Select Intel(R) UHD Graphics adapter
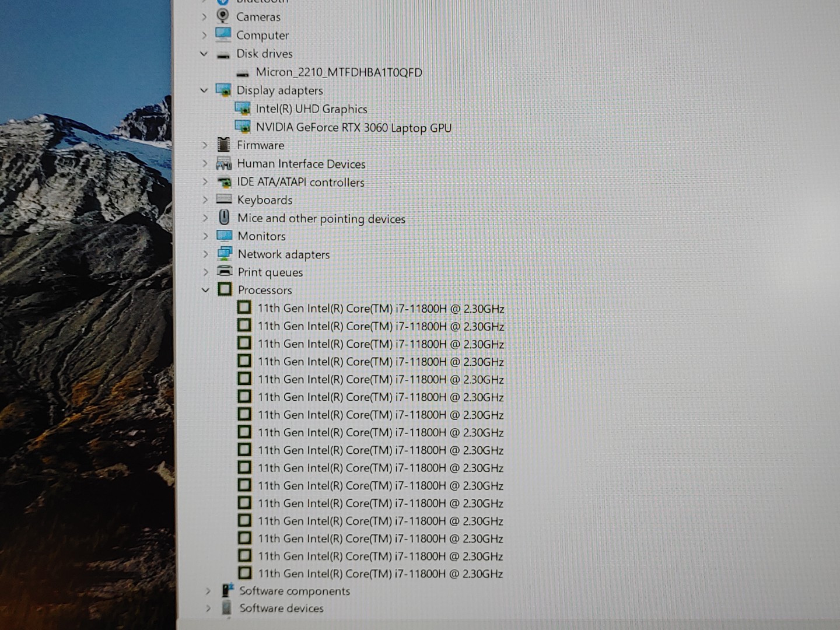 [x=311, y=109]
